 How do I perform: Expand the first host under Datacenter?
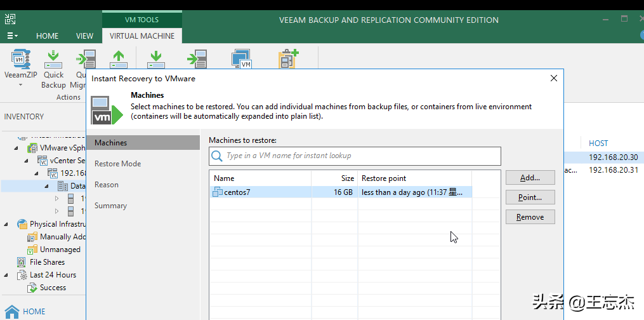pyautogui.click(x=56, y=199)
